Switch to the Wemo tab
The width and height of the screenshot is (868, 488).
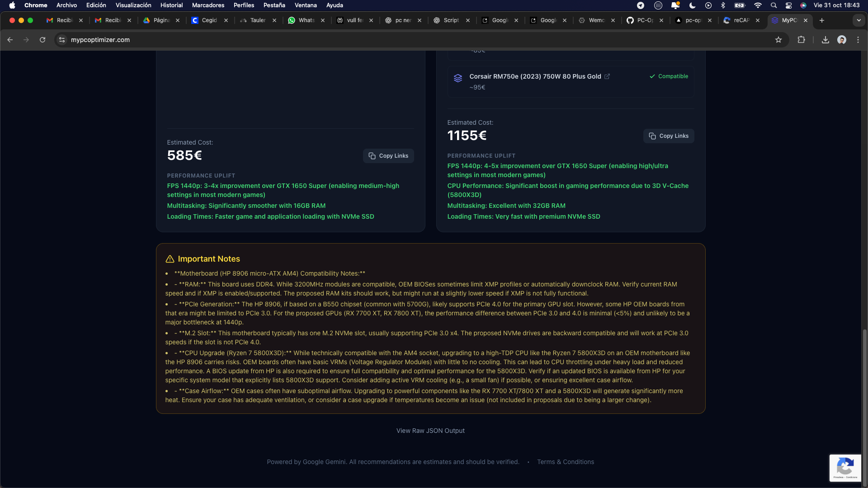tap(596, 20)
